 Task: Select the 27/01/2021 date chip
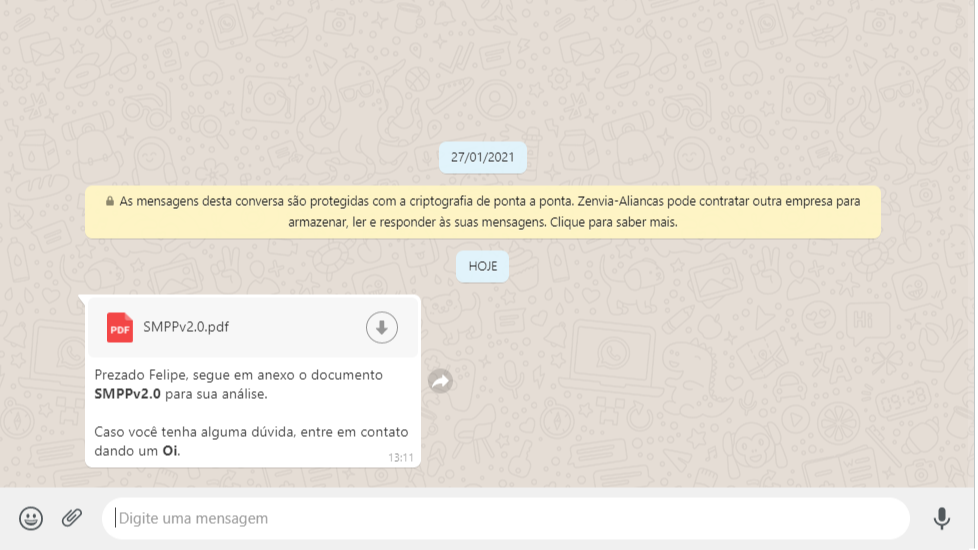(483, 157)
